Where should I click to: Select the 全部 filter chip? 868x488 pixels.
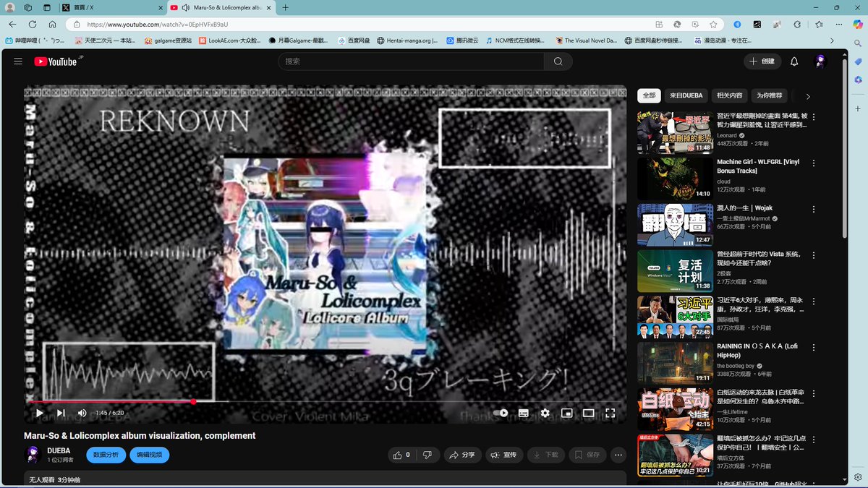click(x=649, y=95)
